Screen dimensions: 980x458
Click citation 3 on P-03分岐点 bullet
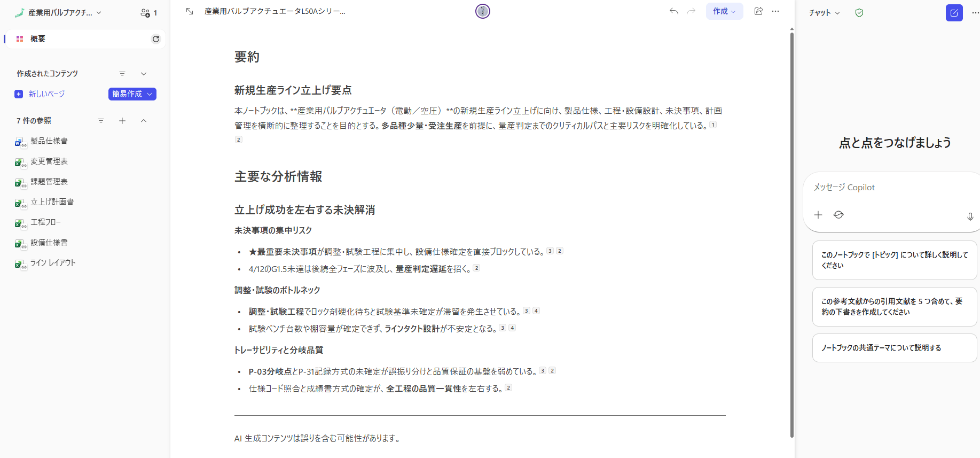[x=543, y=370]
